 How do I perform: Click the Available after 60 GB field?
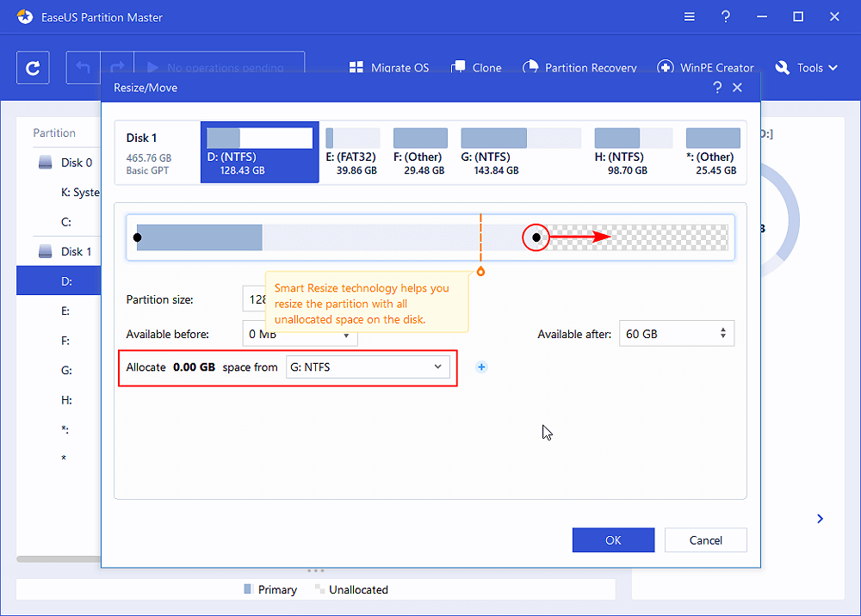pyautogui.click(x=677, y=334)
